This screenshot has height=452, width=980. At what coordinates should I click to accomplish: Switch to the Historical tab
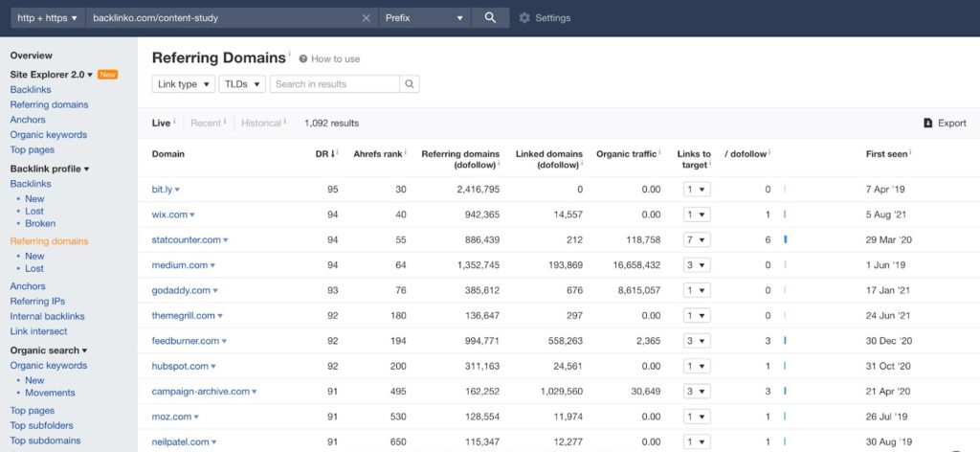[x=261, y=124]
